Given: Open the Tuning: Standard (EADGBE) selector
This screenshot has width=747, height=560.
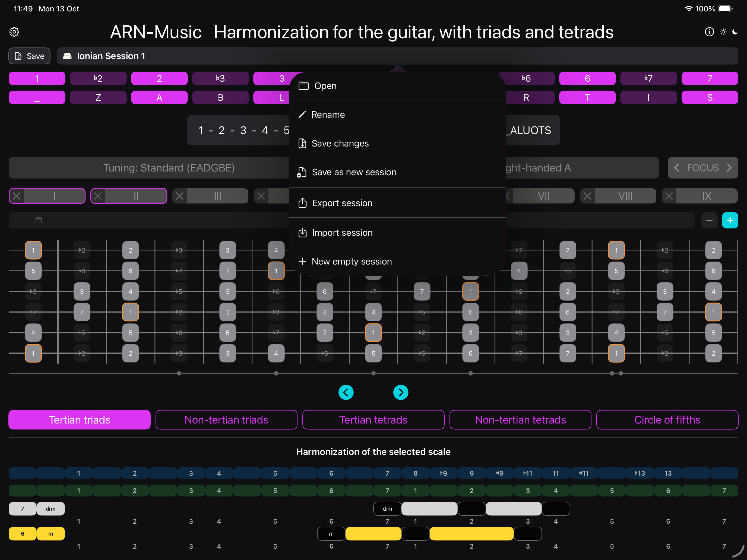Looking at the screenshot, I should click(x=169, y=168).
